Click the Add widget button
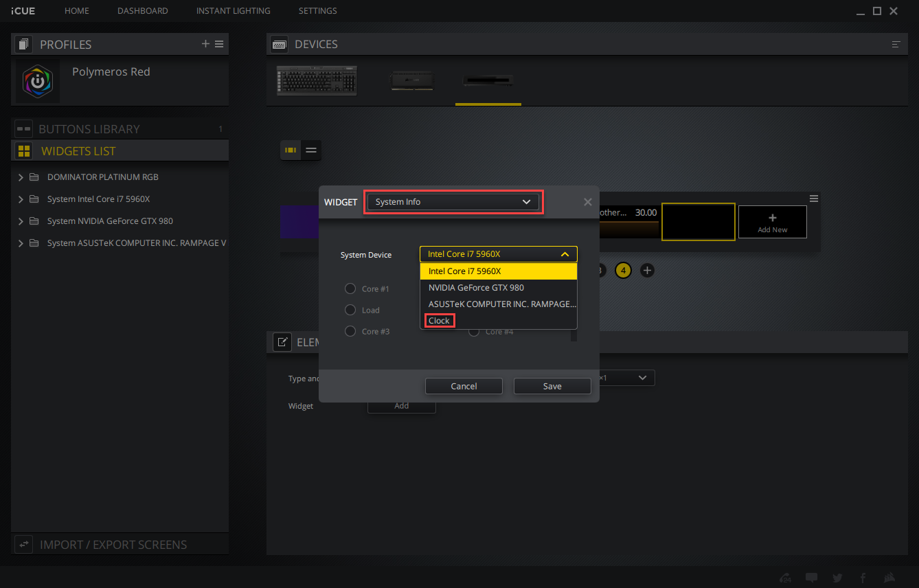The height and width of the screenshot is (588, 919). (402, 406)
